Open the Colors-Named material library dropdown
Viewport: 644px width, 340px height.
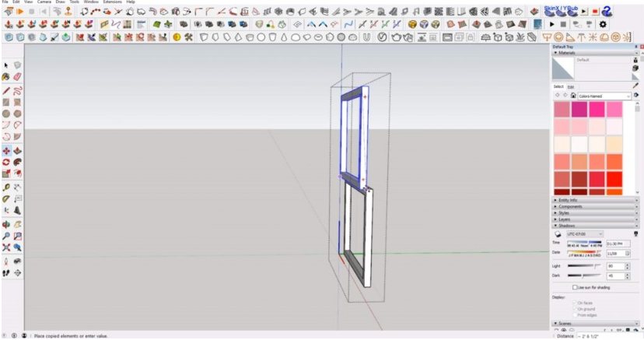tap(604, 96)
